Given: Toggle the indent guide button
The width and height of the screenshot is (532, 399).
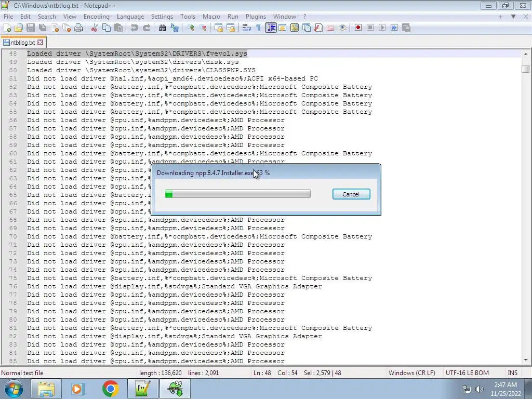Looking at the screenshot, I should (x=271, y=28).
